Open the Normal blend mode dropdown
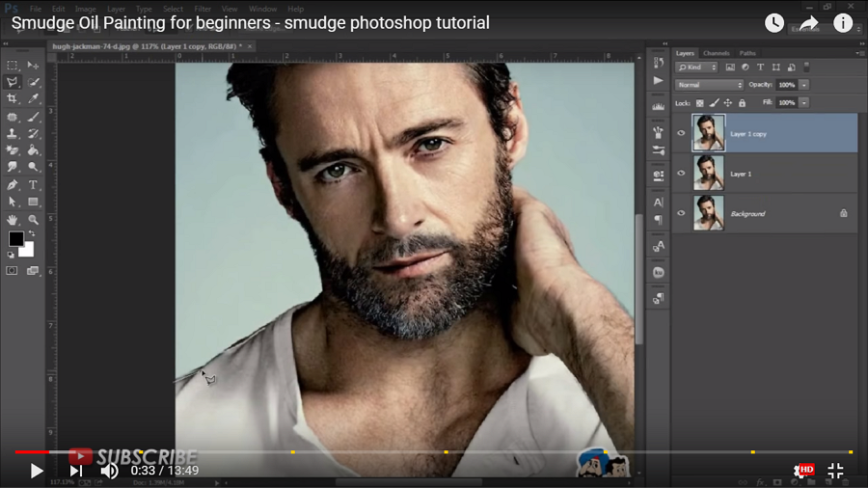This screenshot has height=488, width=868. pyautogui.click(x=709, y=85)
